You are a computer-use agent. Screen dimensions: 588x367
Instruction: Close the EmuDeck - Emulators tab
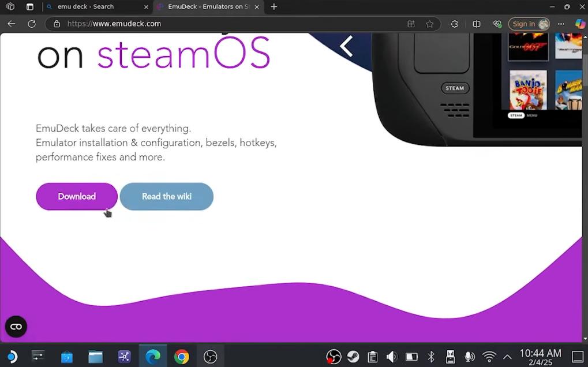click(x=257, y=7)
